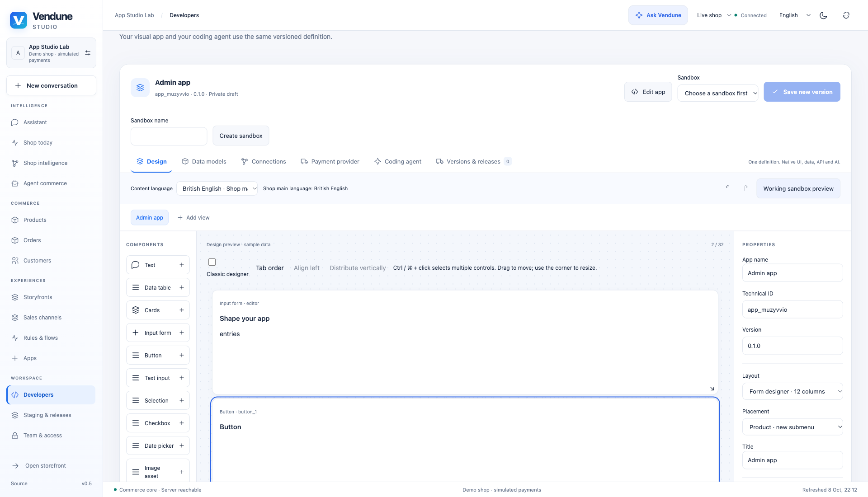Open the Live shop dropdown
This screenshot has height=497, width=868.
pos(714,15)
